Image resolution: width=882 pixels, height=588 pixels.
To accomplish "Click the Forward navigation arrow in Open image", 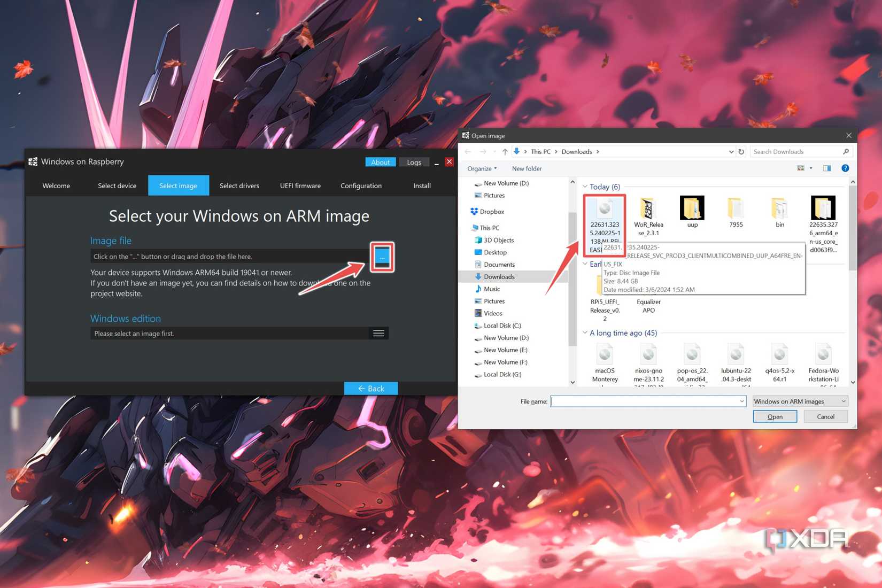I will tap(483, 152).
